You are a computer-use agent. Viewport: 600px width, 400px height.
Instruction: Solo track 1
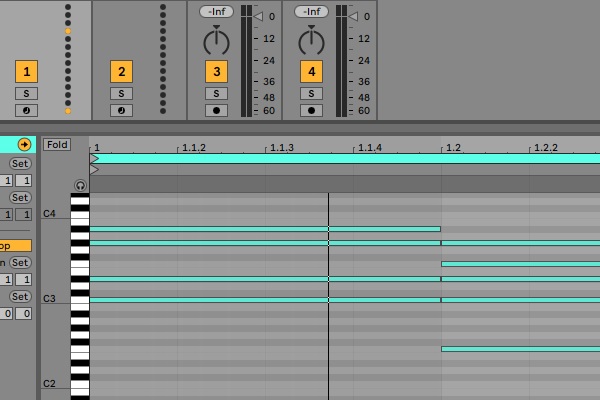point(26,93)
